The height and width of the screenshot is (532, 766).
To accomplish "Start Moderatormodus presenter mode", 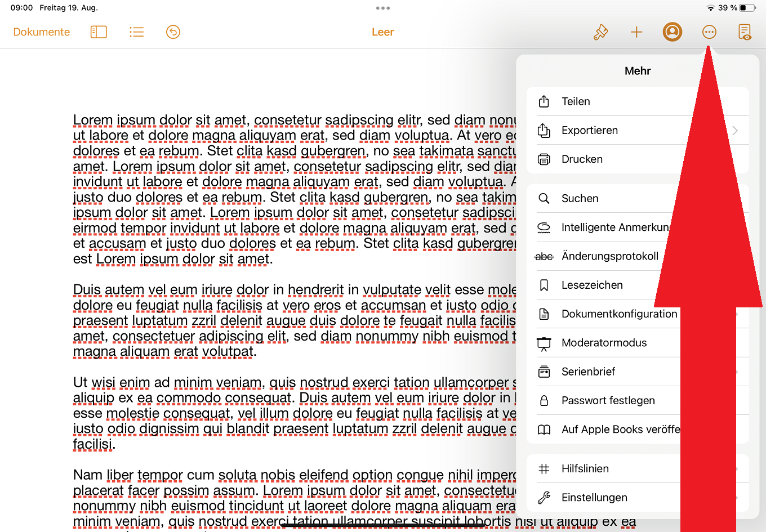I will [638, 343].
